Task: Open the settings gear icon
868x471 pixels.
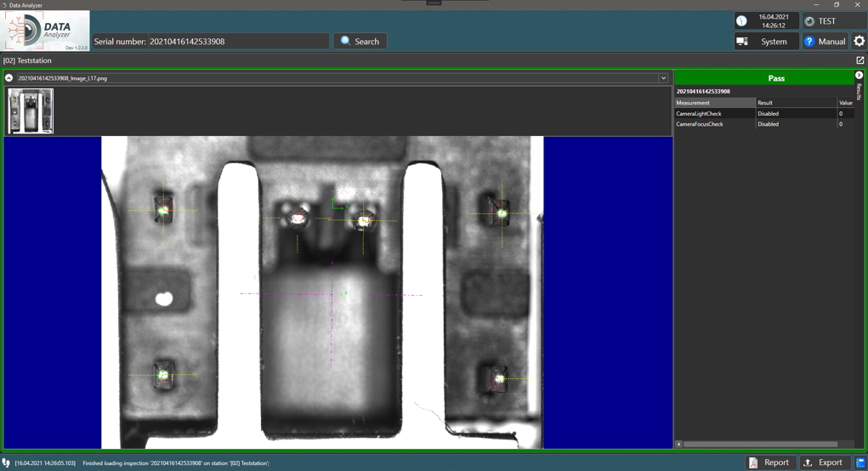Action: point(859,41)
